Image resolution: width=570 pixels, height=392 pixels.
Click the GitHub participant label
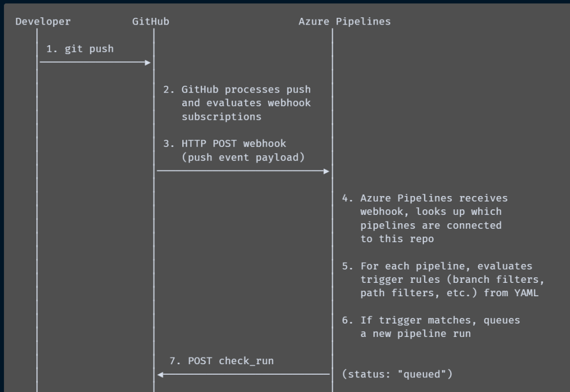click(x=150, y=22)
